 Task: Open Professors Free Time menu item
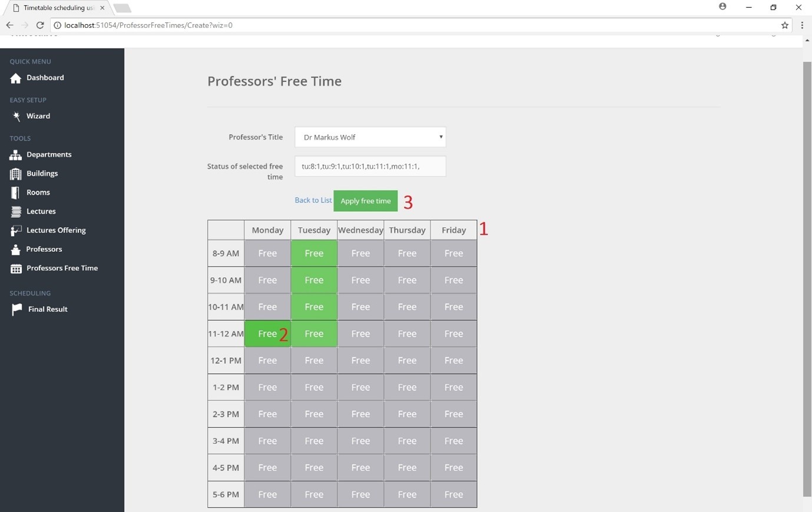[62, 268]
